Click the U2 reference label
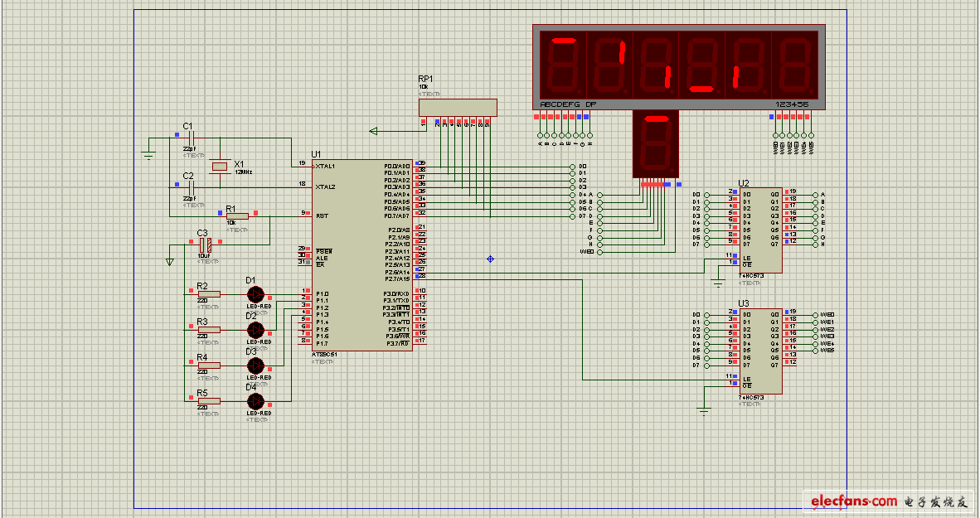The image size is (980, 518). click(x=744, y=183)
